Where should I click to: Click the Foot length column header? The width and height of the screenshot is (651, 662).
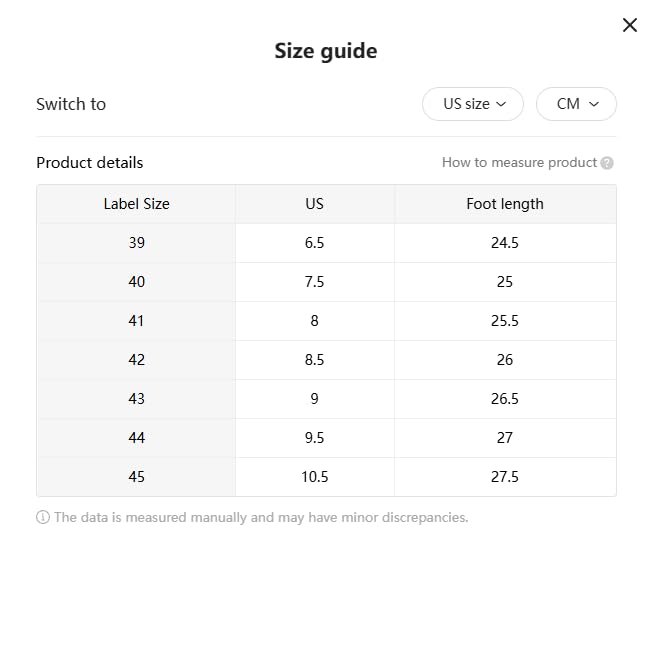(505, 204)
